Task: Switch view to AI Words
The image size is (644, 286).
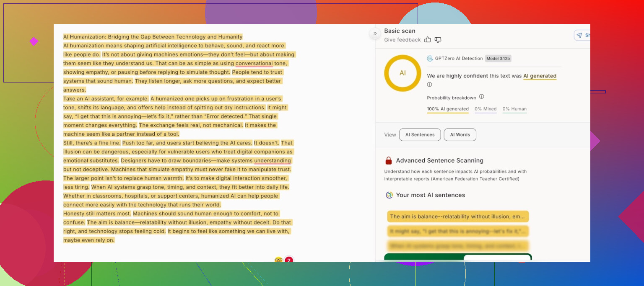Action: 460,135
